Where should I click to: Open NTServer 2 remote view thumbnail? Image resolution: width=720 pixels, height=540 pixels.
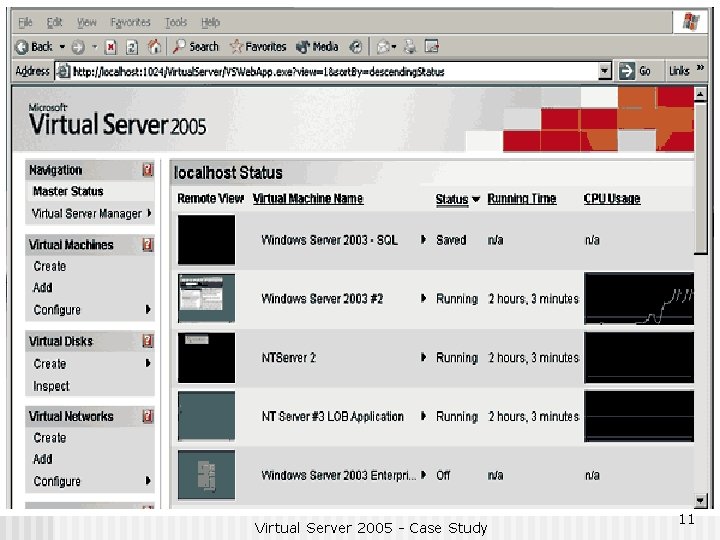tap(206, 357)
